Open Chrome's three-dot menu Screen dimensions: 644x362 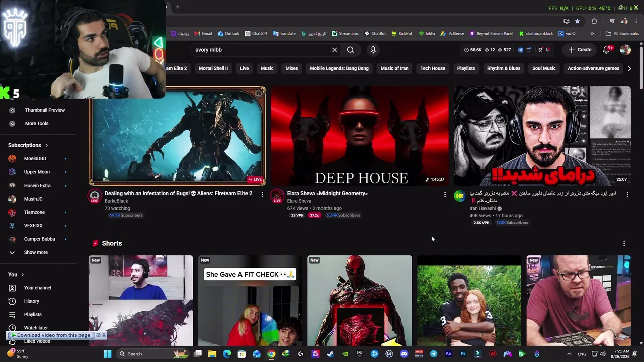pyautogui.click(x=636, y=21)
